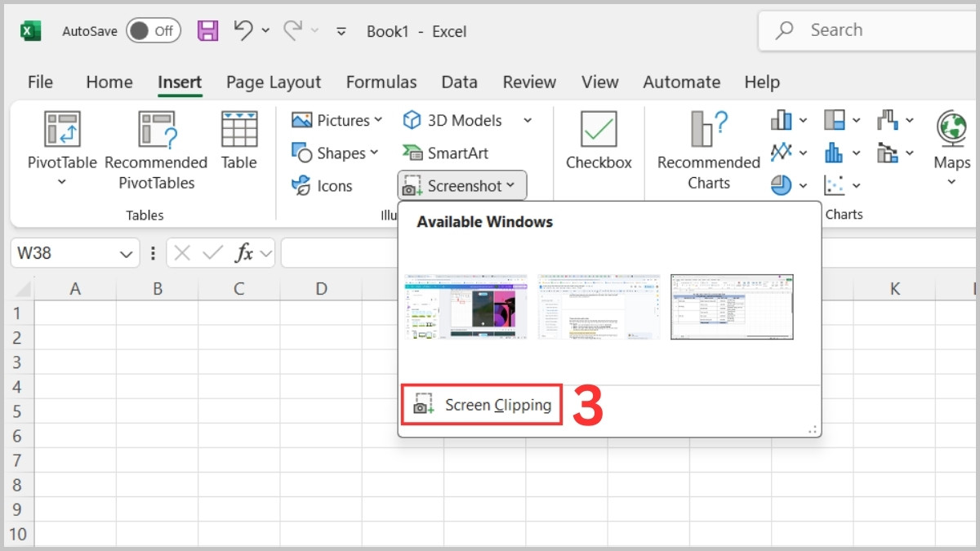Insert an Icons graphic
980x551 pixels.
pos(324,185)
